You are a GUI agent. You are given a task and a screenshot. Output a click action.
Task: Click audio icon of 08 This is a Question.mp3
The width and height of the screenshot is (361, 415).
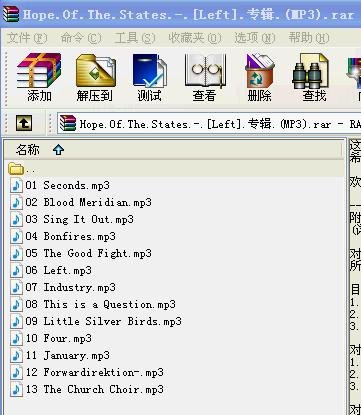[16, 304]
